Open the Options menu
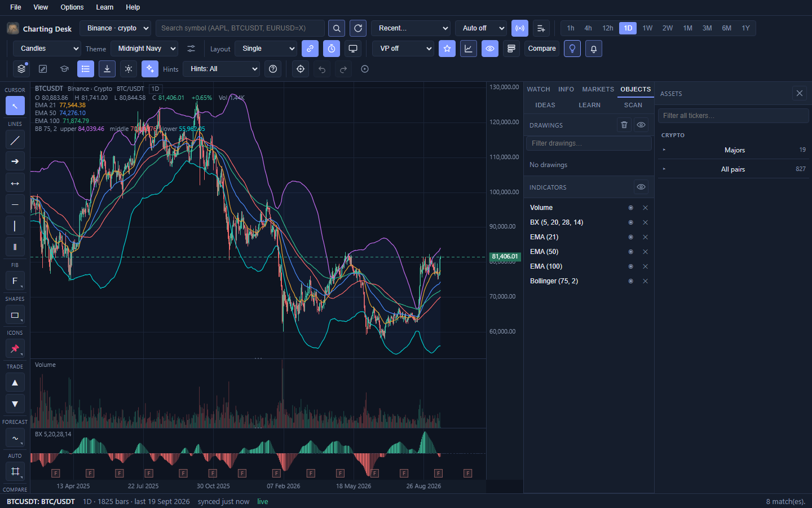Viewport: 812px width, 508px height. click(x=72, y=7)
